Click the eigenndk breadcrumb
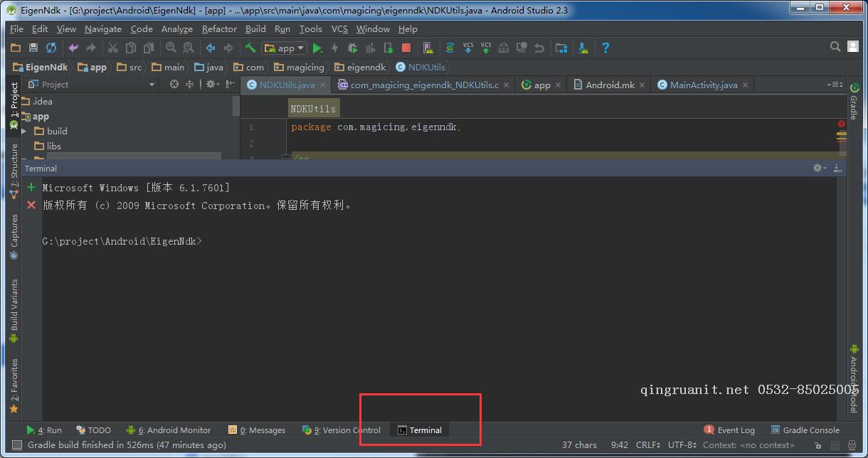Image resolution: width=868 pixels, height=458 pixels. click(x=360, y=67)
